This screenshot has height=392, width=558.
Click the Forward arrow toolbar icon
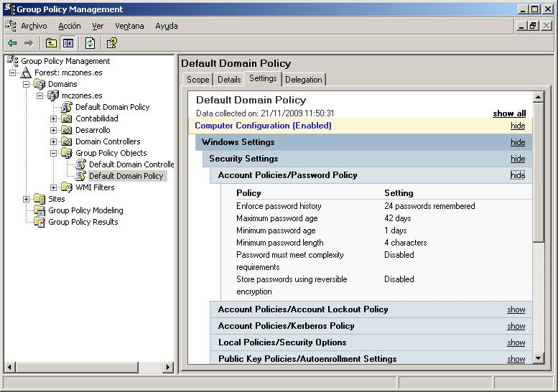[x=29, y=43]
